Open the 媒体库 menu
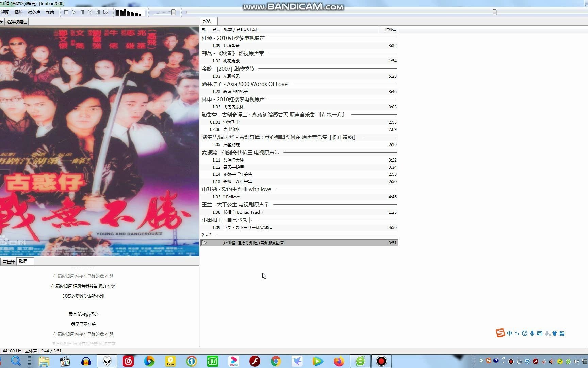This screenshot has height=368, width=588. [34, 12]
